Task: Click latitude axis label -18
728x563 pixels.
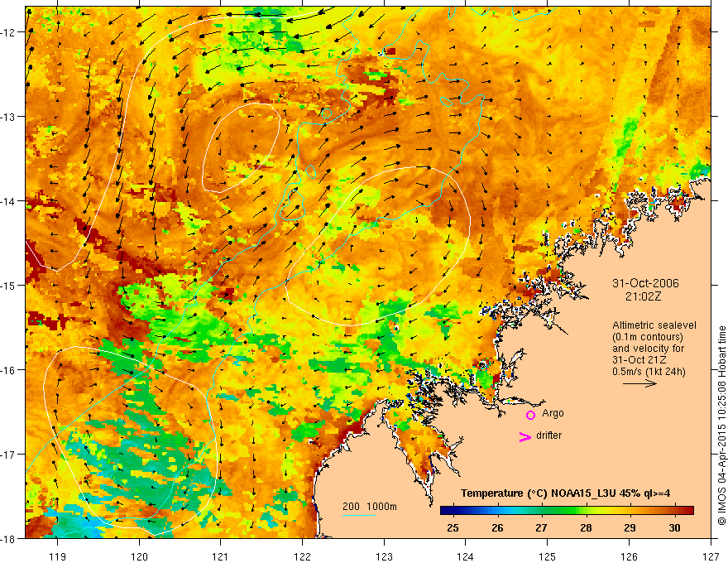Action: pos(8,538)
